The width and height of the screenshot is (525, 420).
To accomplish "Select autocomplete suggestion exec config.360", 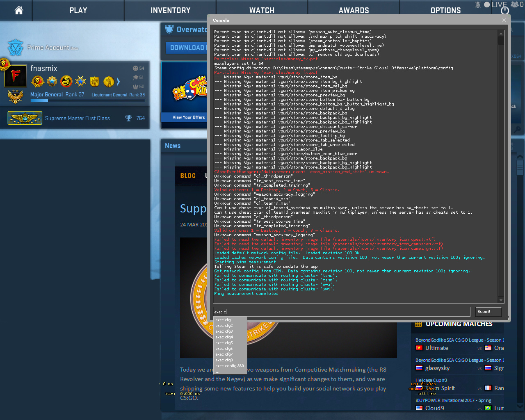I will coord(230,366).
